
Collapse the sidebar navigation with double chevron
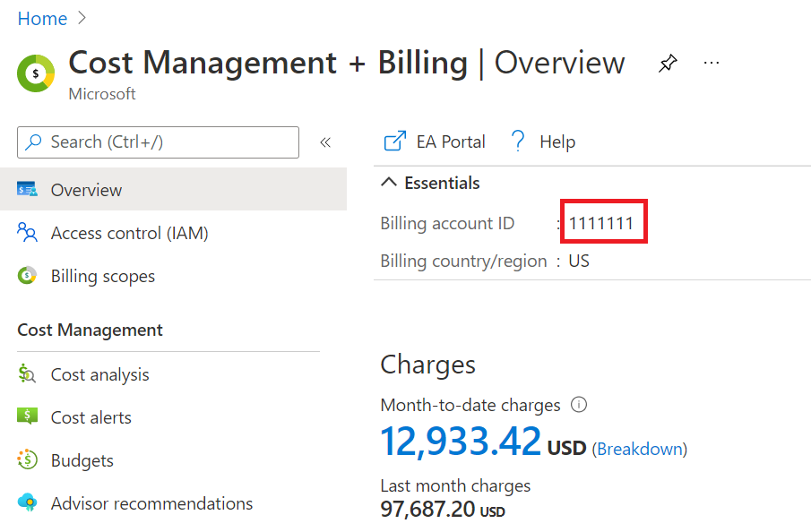(x=325, y=142)
